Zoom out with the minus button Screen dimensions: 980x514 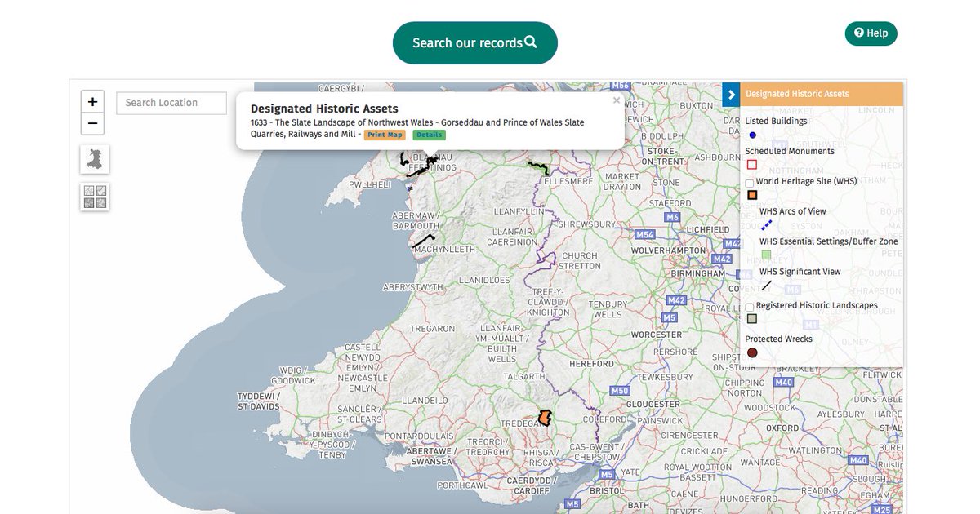(x=93, y=123)
